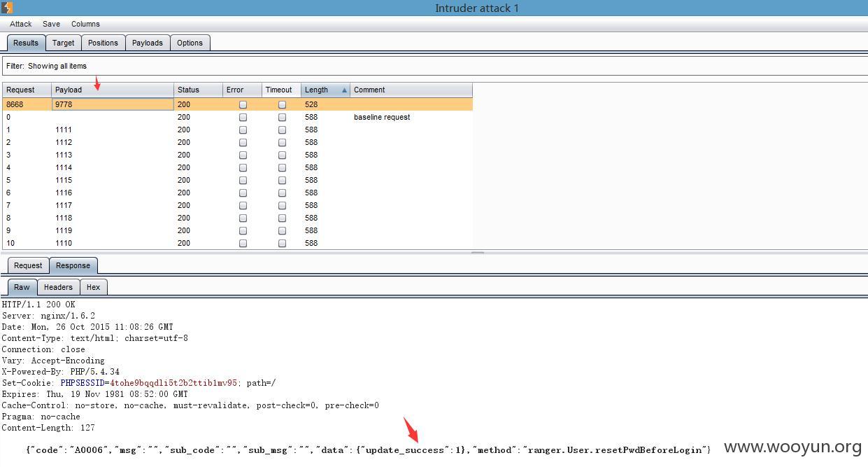Open the Response message tab
The height and width of the screenshot is (467, 868).
(73, 265)
